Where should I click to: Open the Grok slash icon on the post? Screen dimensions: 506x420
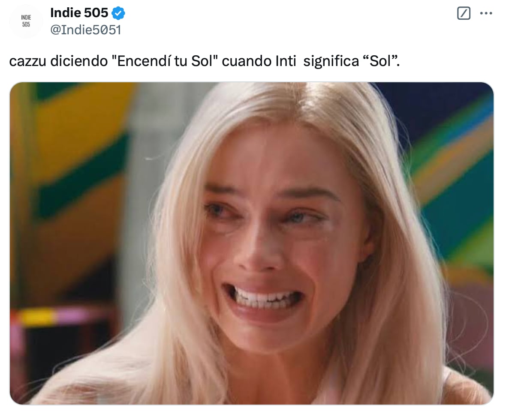464,13
